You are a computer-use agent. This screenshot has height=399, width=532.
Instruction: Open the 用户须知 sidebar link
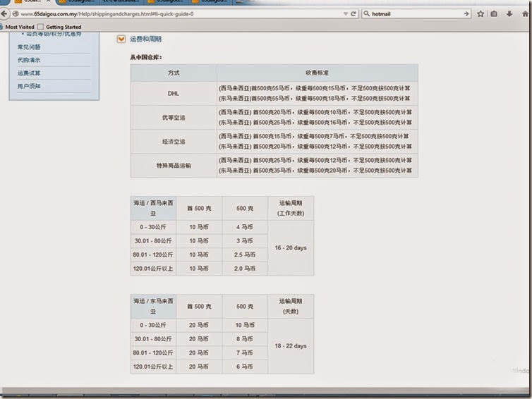click(29, 86)
